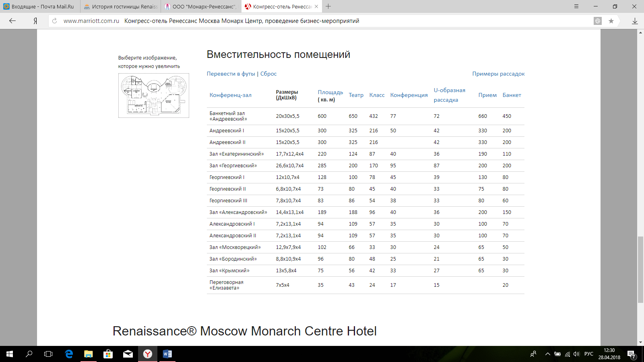
Task: Click the Renaissance Moscow Monarch Centre Hotel heading
Action: (245, 331)
